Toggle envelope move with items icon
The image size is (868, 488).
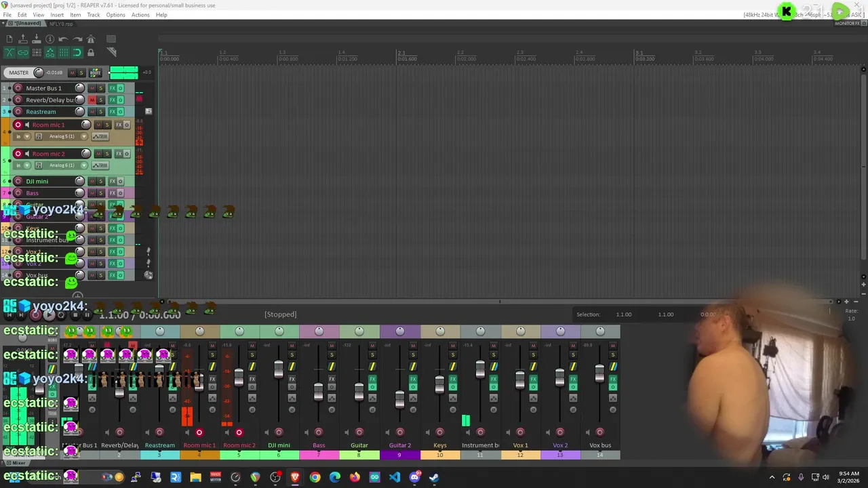point(50,52)
